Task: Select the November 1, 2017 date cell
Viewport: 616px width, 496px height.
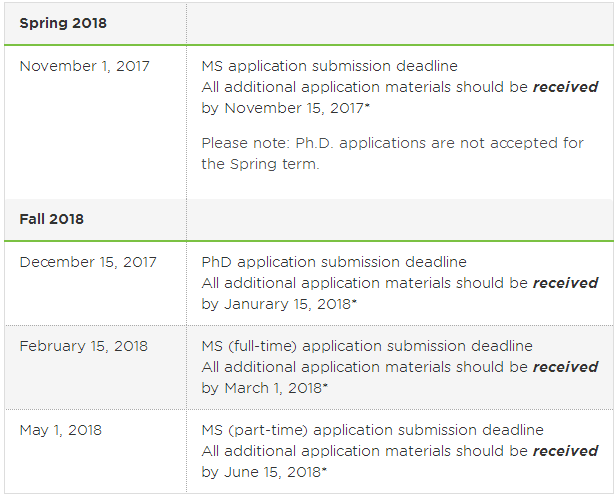Action: click(84, 66)
